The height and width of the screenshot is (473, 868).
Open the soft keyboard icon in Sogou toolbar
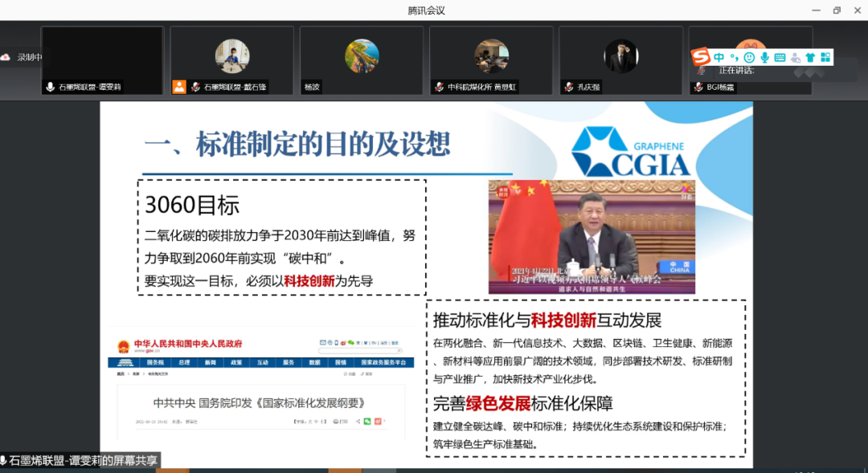pyautogui.click(x=780, y=56)
